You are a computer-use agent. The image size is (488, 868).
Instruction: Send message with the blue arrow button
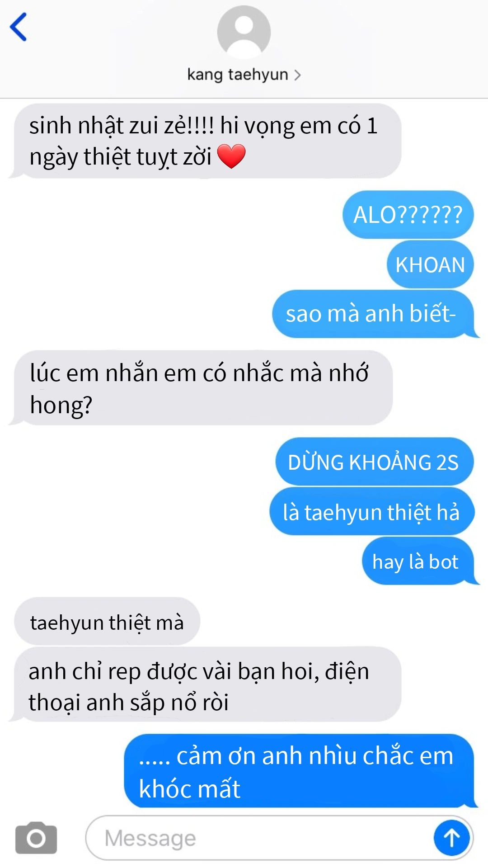click(451, 838)
